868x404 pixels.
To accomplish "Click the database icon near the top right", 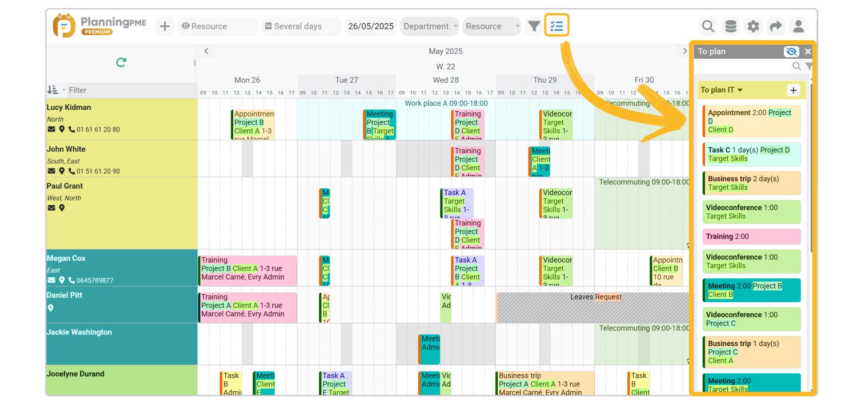I will pyautogui.click(x=731, y=26).
